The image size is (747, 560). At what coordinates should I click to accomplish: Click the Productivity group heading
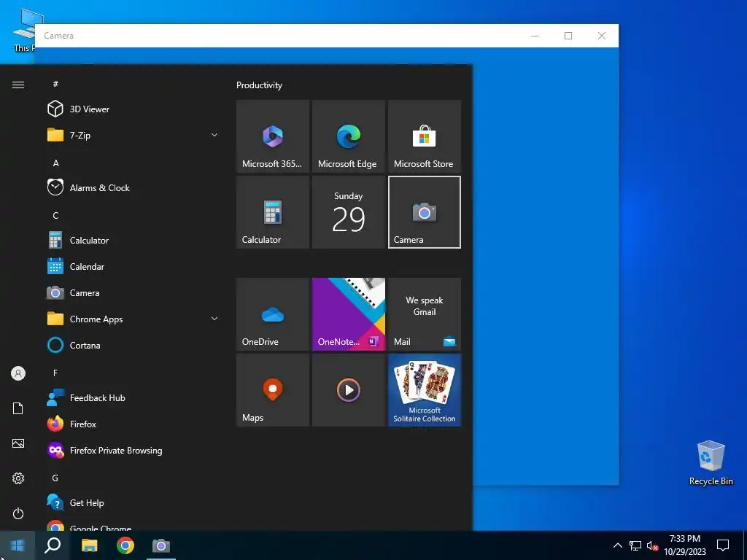259,85
